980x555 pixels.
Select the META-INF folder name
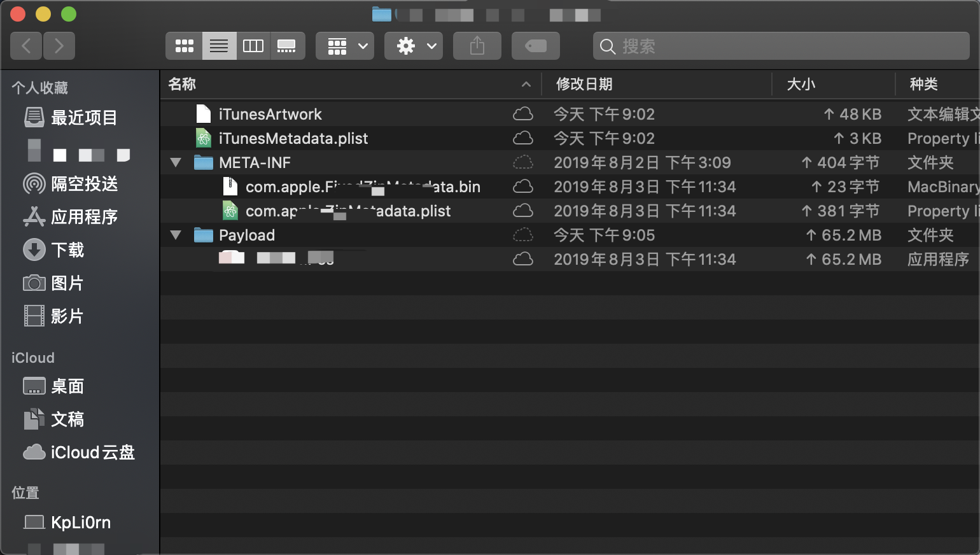[255, 162]
